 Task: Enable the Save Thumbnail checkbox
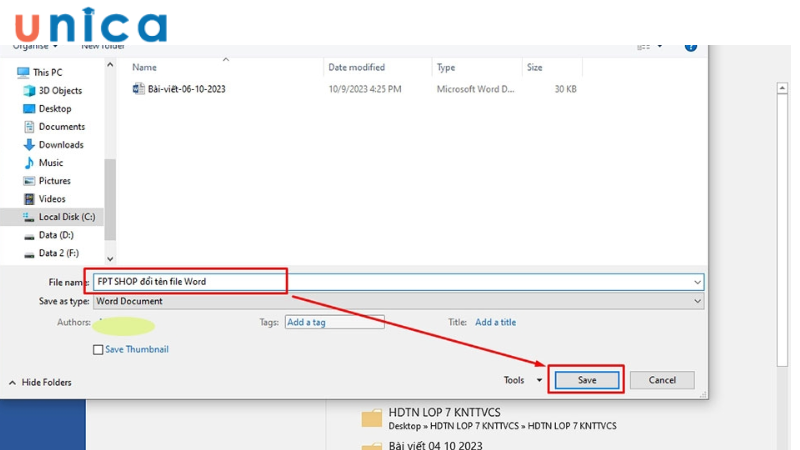coord(98,350)
